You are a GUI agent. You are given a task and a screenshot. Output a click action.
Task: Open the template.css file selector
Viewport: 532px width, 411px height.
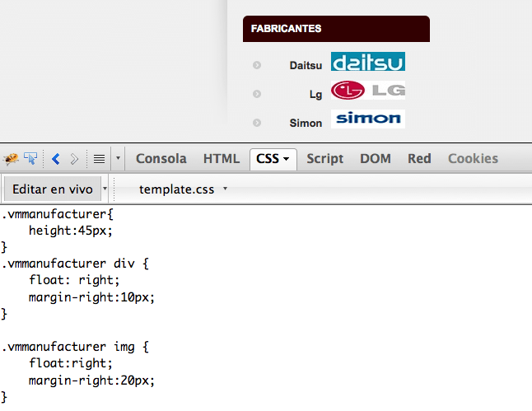tap(183, 189)
